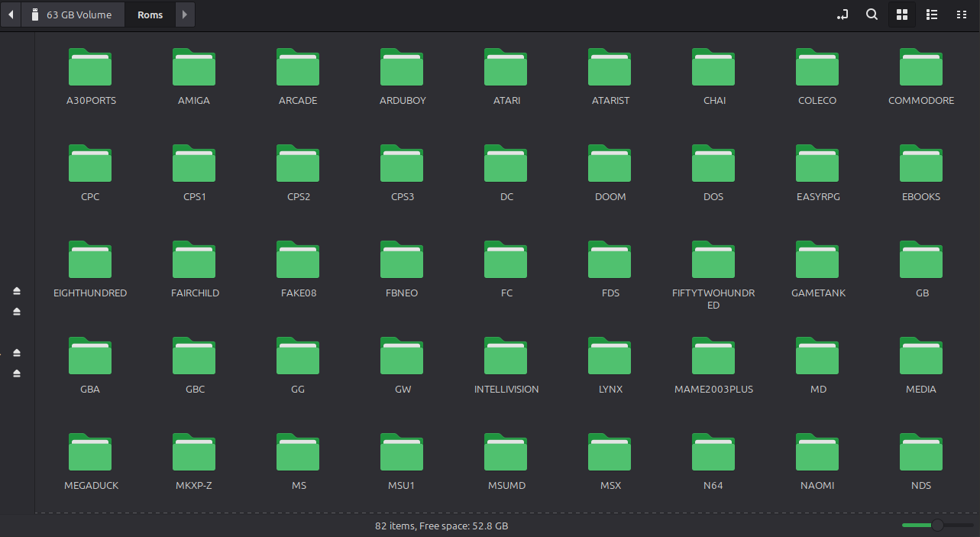Select the AMIGA folder
This screenshot has height=537, width=980.
pos(193,68)
